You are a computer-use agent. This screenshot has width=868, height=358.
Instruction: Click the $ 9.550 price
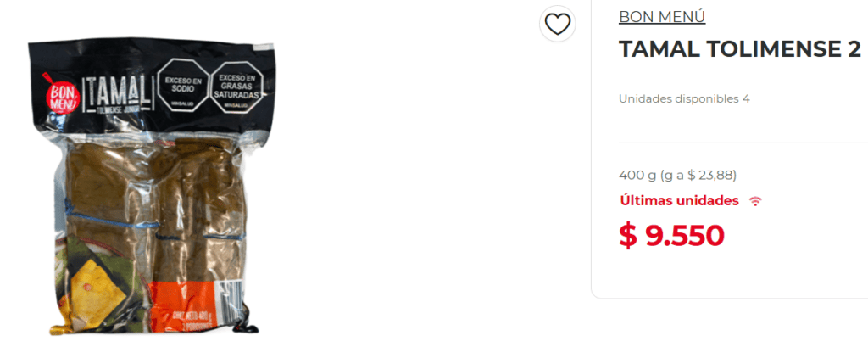point(671,236)
